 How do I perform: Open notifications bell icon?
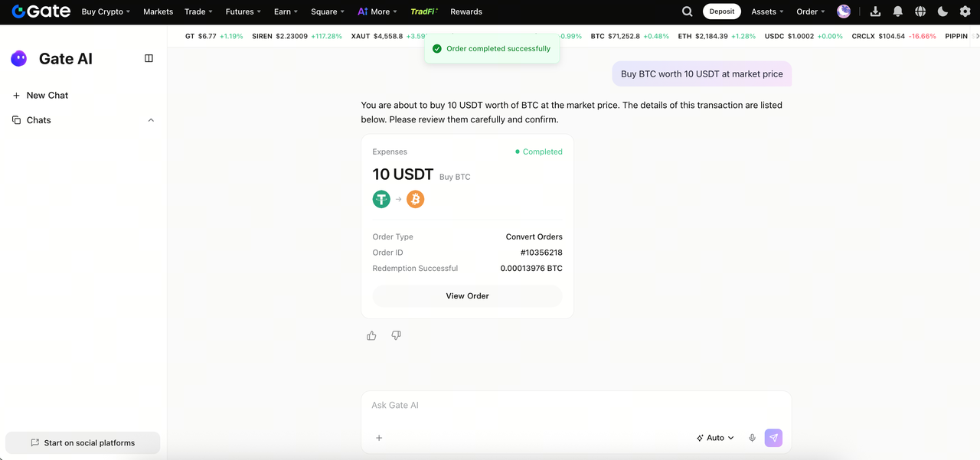898,11
